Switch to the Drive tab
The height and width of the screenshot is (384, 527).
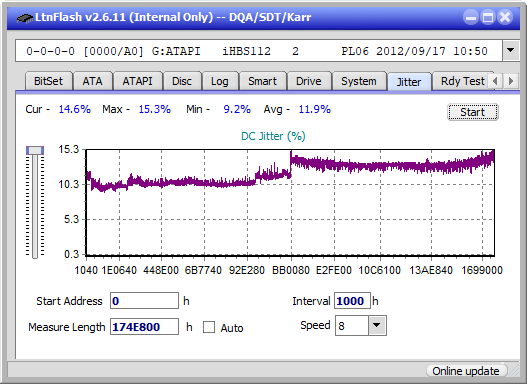click(x=309, y=81)
